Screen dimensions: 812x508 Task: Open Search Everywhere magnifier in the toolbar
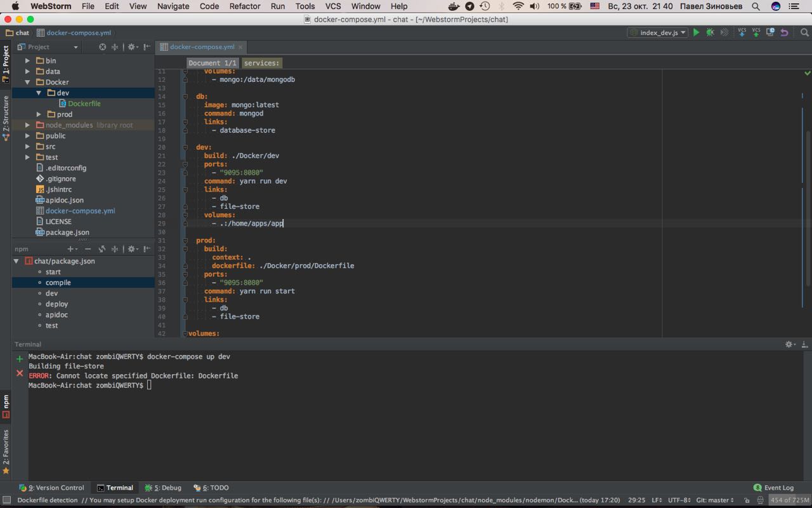(x=804, y=32)
